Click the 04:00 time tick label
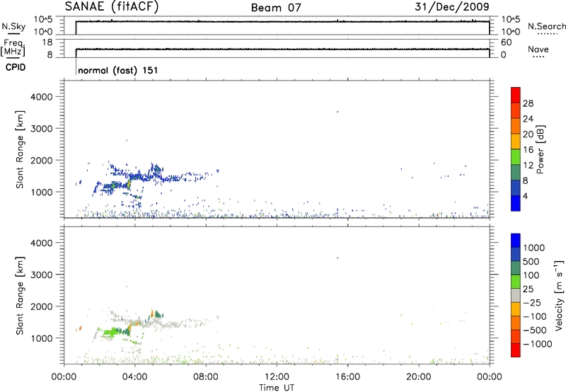The height and width of the screenshot is (392, 566). tap(135, 377)
